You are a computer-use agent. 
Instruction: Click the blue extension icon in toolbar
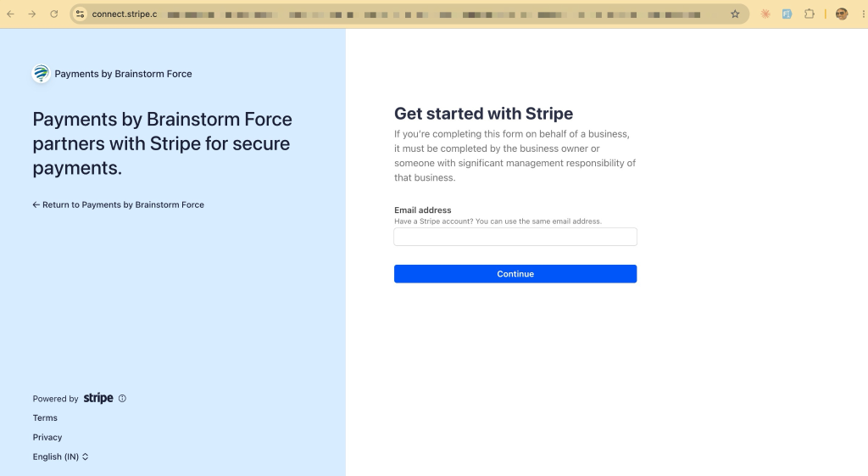787,14
